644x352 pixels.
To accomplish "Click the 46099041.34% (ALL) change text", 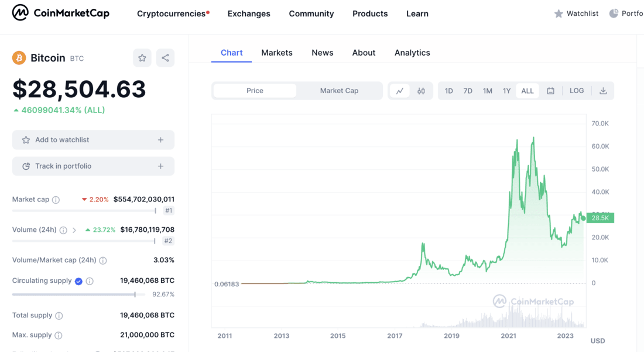I will pyautogui.click(x=59, y=110).
